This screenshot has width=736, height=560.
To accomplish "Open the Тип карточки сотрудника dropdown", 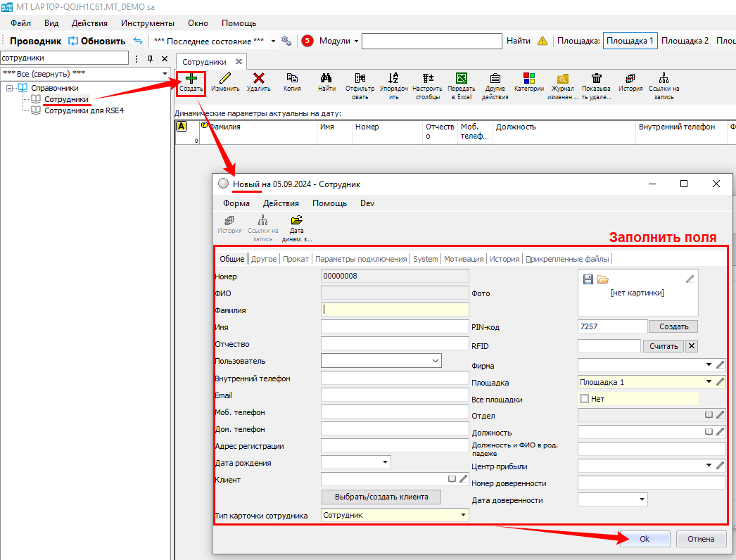I will tap(462, 515).
